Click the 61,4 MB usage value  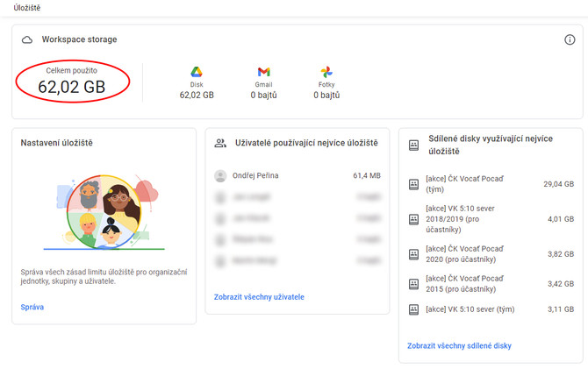[367, 175]
